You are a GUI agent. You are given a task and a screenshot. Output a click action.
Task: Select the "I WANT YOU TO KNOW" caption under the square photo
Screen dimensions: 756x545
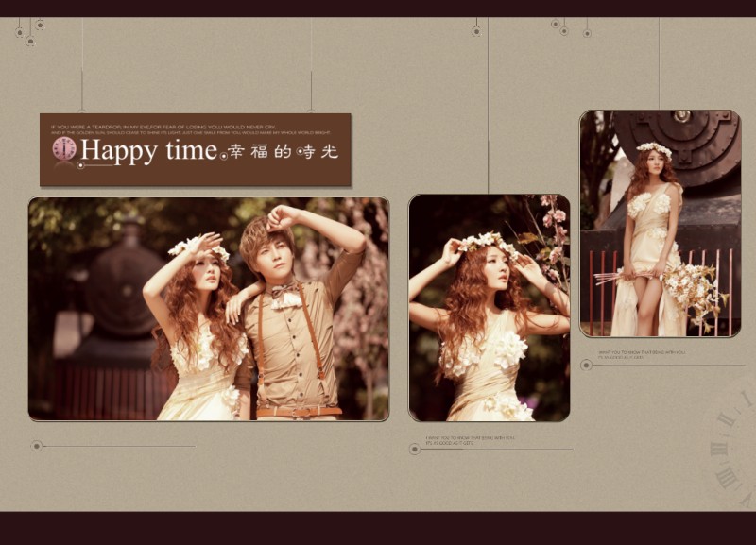(x=470, y=440)
